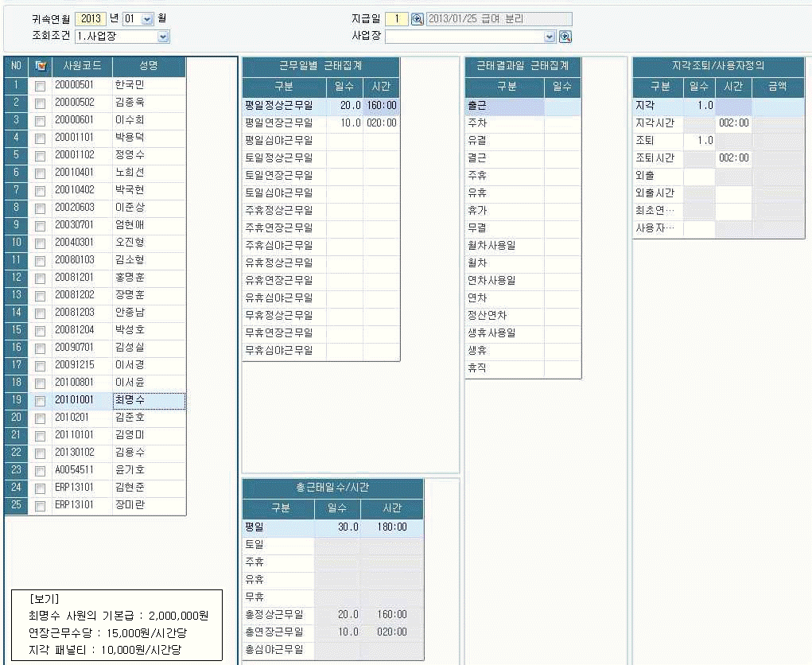Click the 성명 column header
This screenshot has height=665, width=812.
[x=149, y=67]
